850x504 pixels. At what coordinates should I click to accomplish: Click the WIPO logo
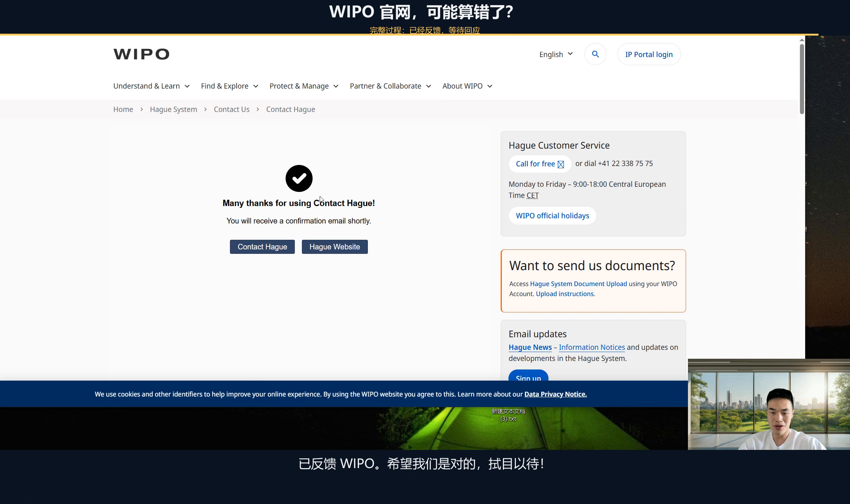(x=141, y=54)
